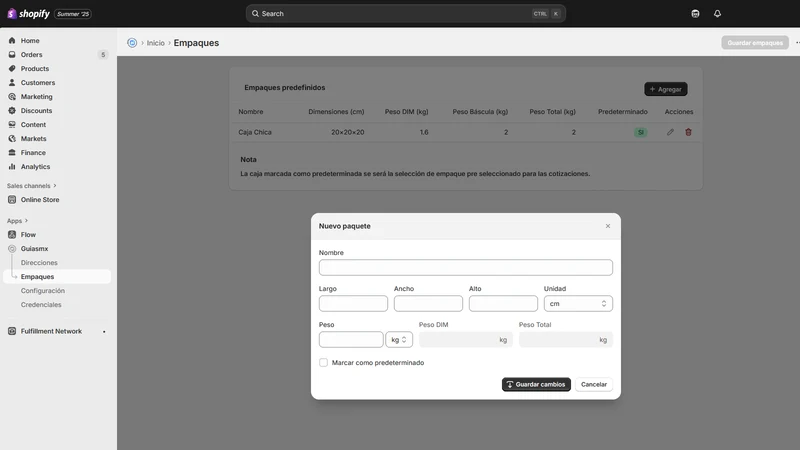Screen dimensions: 800x450
Task: Click the Orders inbox icon
Action: pos(12,55)
